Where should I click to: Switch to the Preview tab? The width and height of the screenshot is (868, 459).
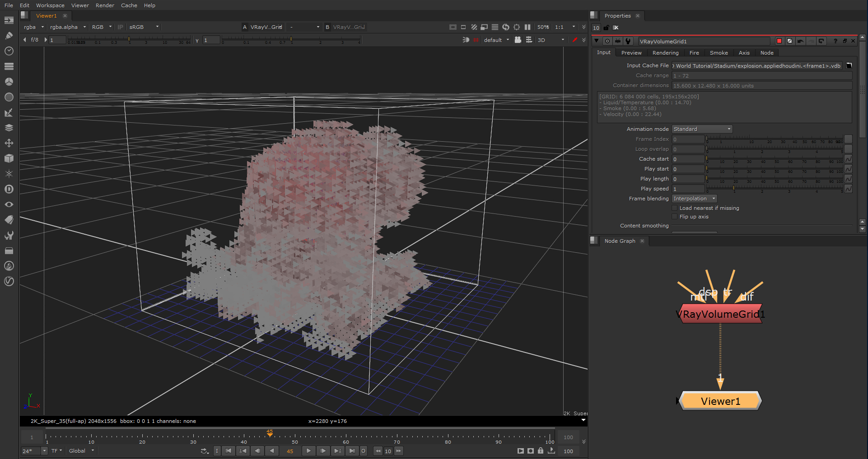[x=631, y=53]
